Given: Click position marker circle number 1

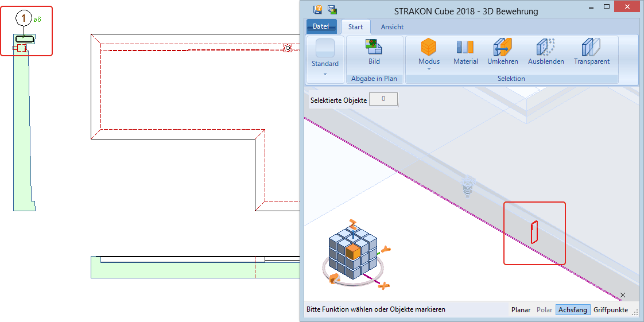Looking at the screenshot, I should click(24, 18).
